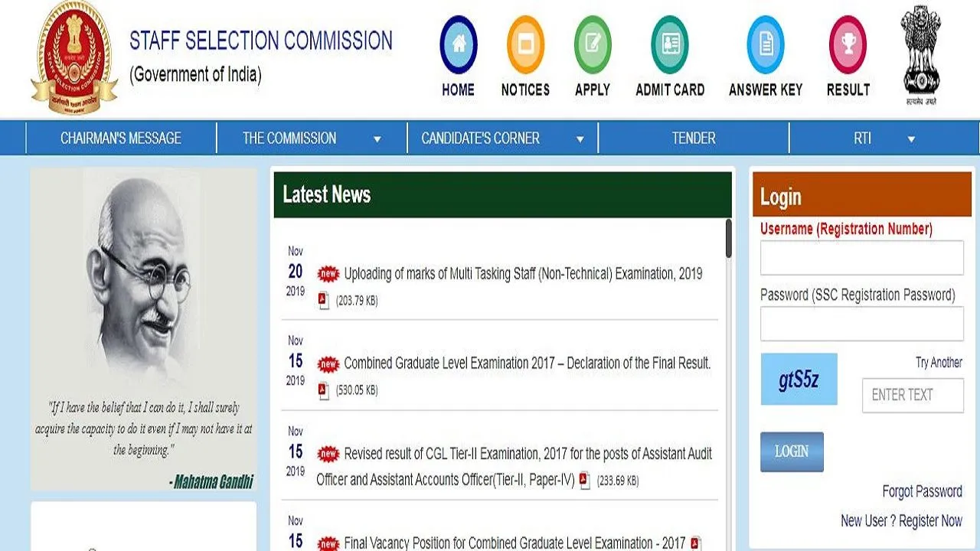Viewport: 980px width, 551px height.
Task: Click the (Government of India) subtitle
Action: [x=195, y=74]
